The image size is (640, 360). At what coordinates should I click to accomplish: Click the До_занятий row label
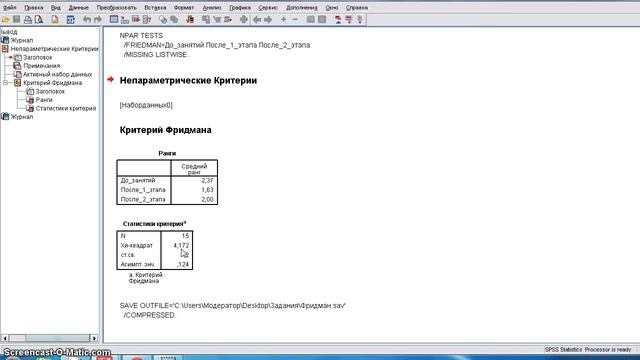pos(138,180)
